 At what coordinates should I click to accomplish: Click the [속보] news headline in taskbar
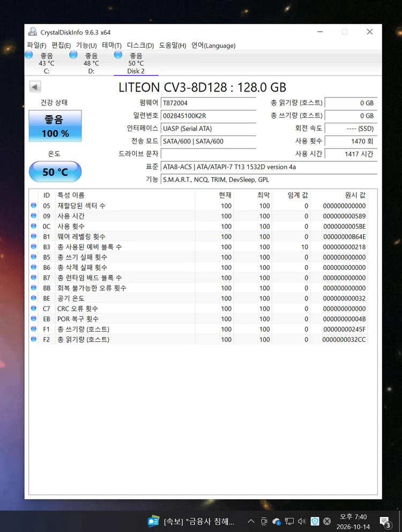click(x=199, y=521)
